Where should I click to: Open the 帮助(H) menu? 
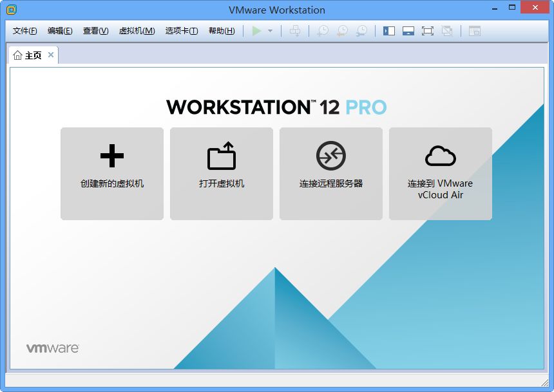tap(222, 31)
